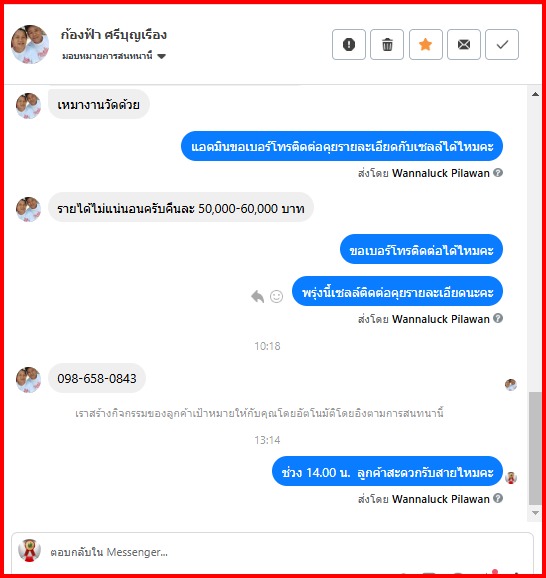Open the customer profile picture in header
546x578 pixels.
(x=30, y=44)
